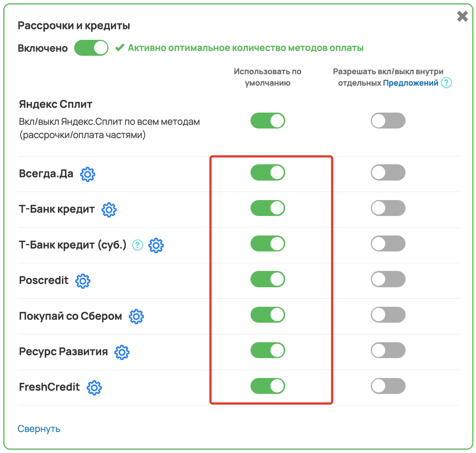Open settings gear next to Т-Банк кредит
Viewport: 476px width, 453px height.
(x=109, y=210)
